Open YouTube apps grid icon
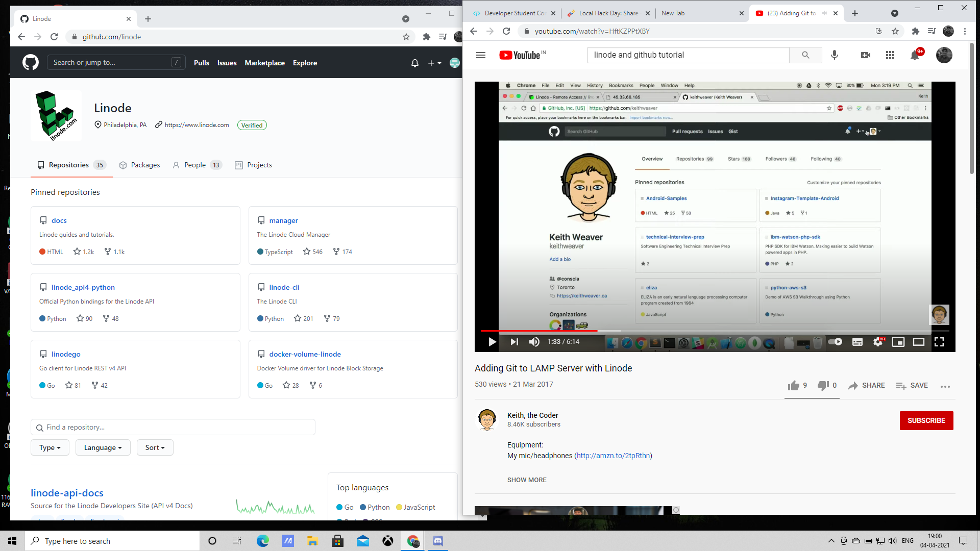The image size is (980, 551). click(890, 55)
